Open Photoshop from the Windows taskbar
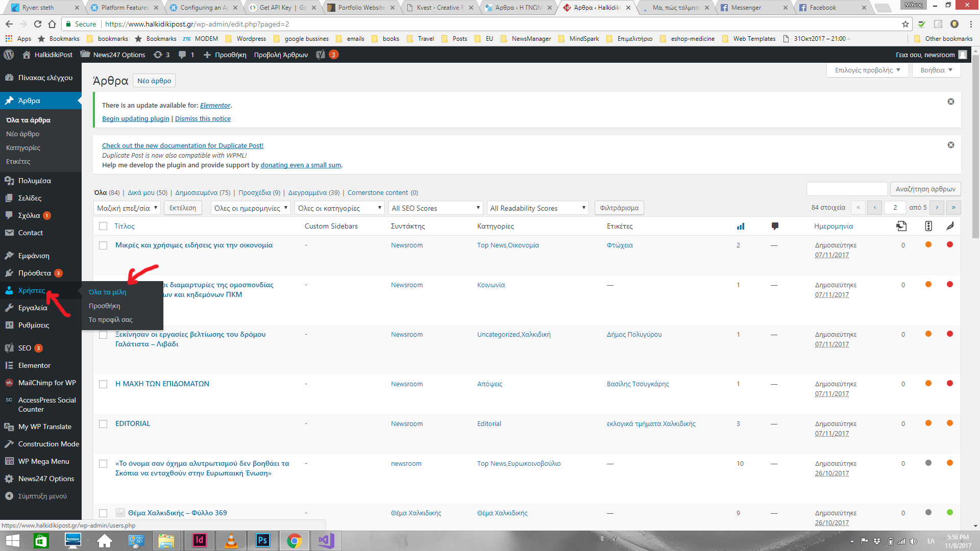The width and height of the screenshot is (980, 551). pos(262,540)
